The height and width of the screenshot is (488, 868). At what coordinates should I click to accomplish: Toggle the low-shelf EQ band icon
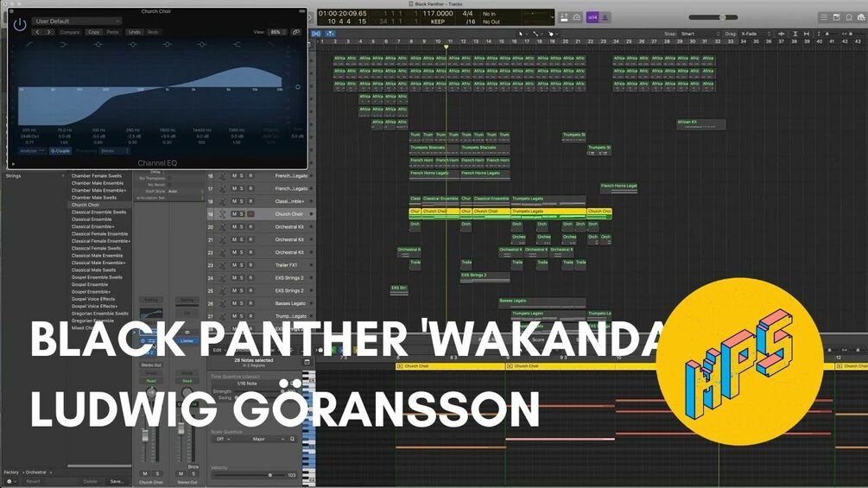[63, 44]
